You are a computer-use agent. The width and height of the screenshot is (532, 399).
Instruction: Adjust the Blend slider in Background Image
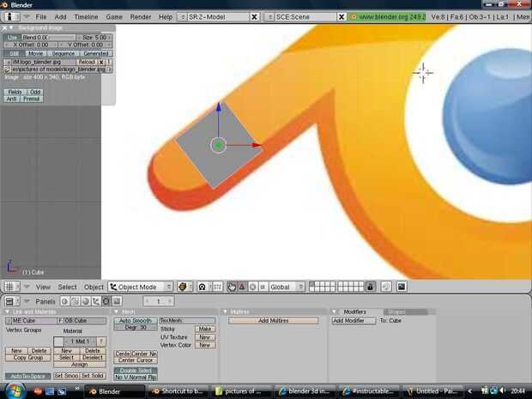(x=49, y=38)
